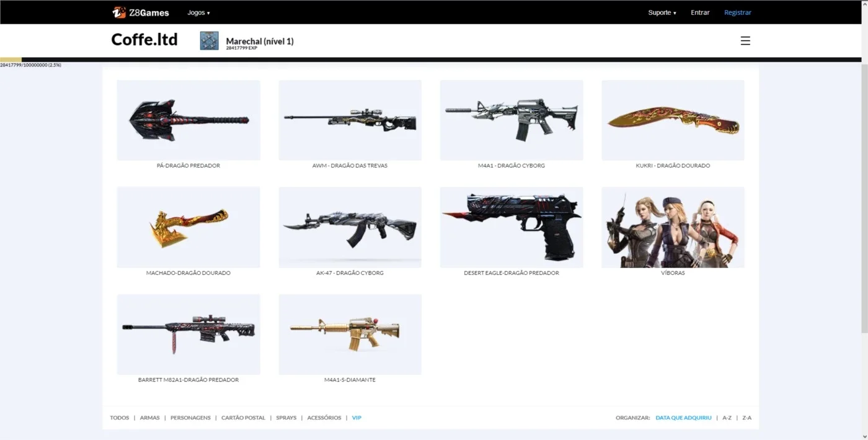Screen dimensions: 868x440
Task: Click the PÁ-DRAGÃO PREDADOR caption
Action: (188, 166)
